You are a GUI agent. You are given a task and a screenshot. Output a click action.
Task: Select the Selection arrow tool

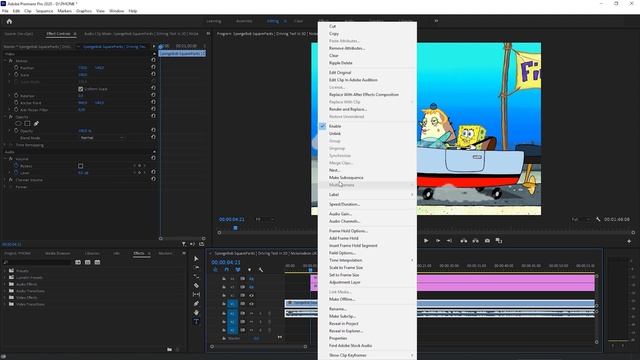coord(196,259)
